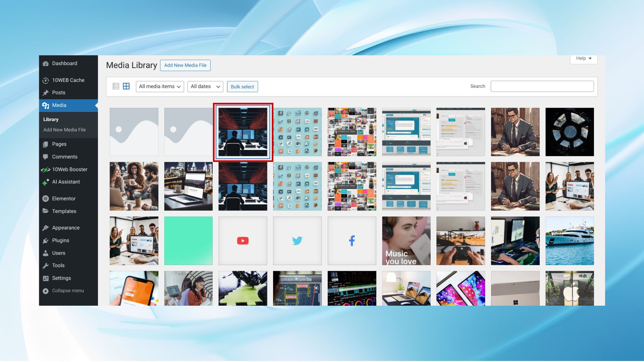This screenshot has width=644, height=362.
Task: Switch to grid view icon
Action: 126,86
